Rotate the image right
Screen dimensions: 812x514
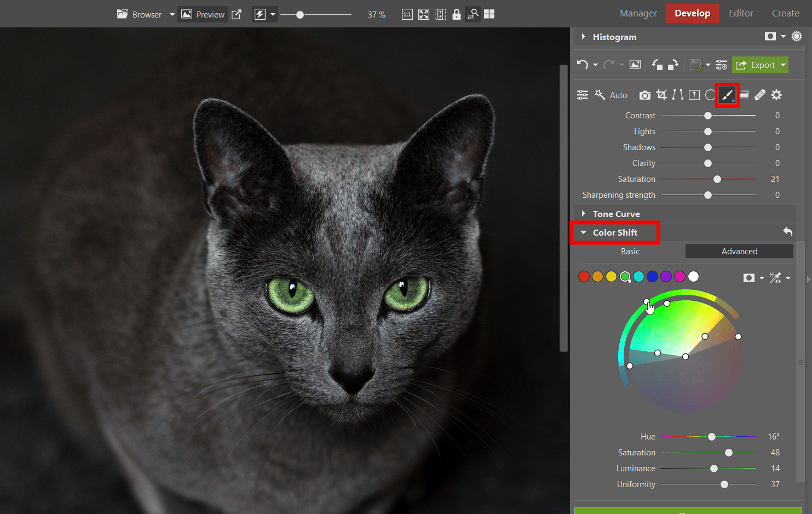click(x=673, y=65)
